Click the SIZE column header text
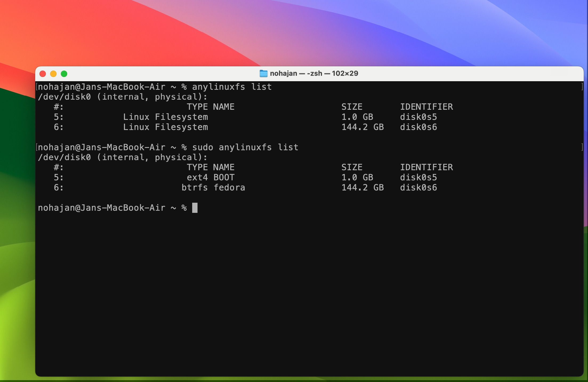Screen dimensions: 588x382 point(352,107)
